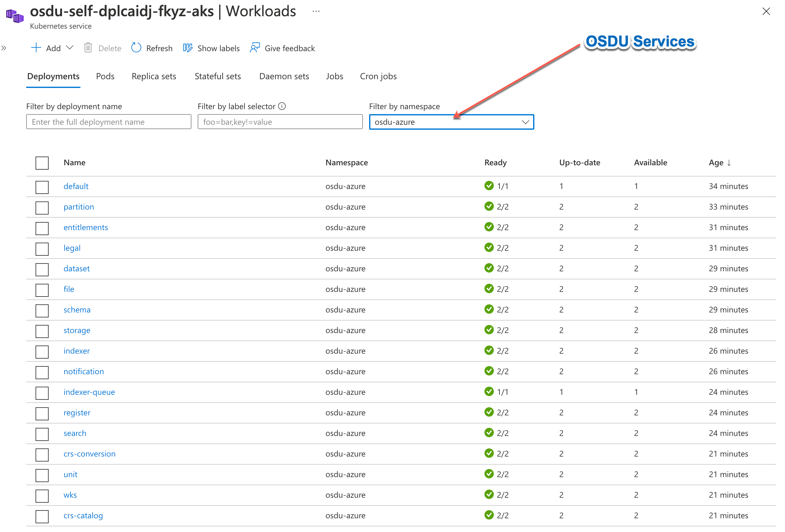
Task: Open the entitlements deployment link
Action: coord(86,227)
